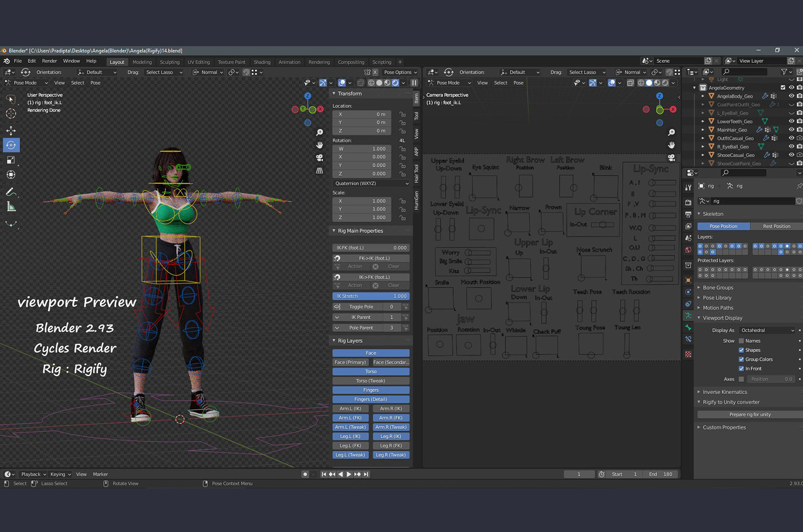Open the ARP sidebar tab
Viewport: 803px width, 532px height.
416,151
